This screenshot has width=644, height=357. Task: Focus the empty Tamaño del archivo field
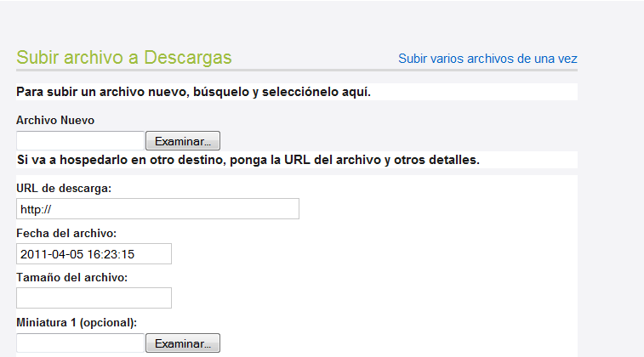click(x=94, y=297)
